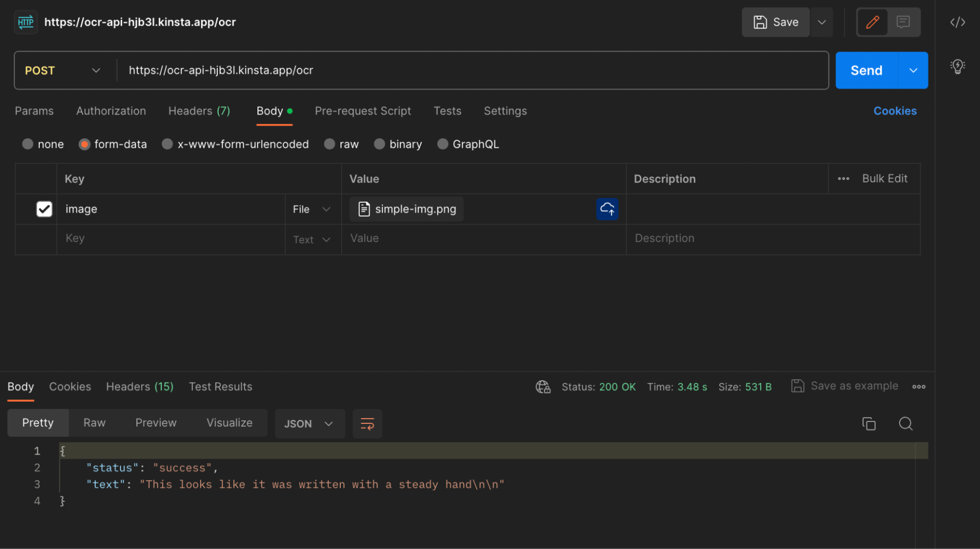Open the lightbulb info panel icon

pos(957,66)
